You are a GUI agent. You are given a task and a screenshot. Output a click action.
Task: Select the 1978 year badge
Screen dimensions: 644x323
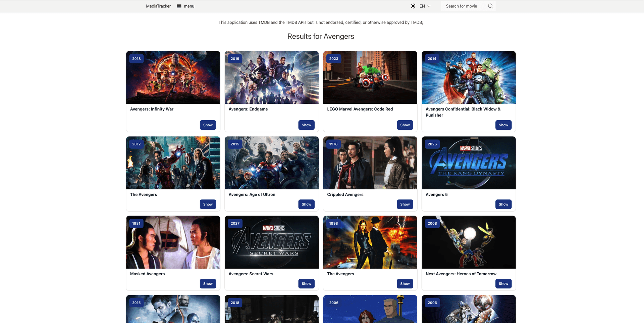click(333, 144)
